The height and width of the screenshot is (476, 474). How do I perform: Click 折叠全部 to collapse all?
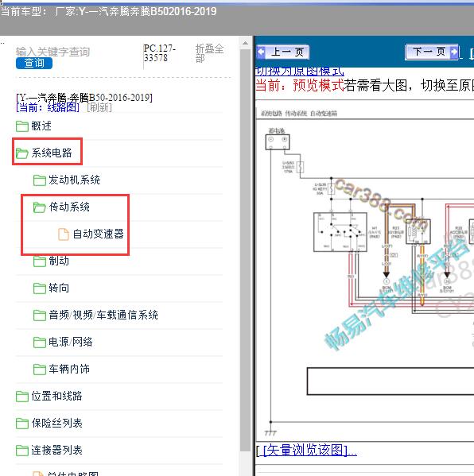point(209,53)
